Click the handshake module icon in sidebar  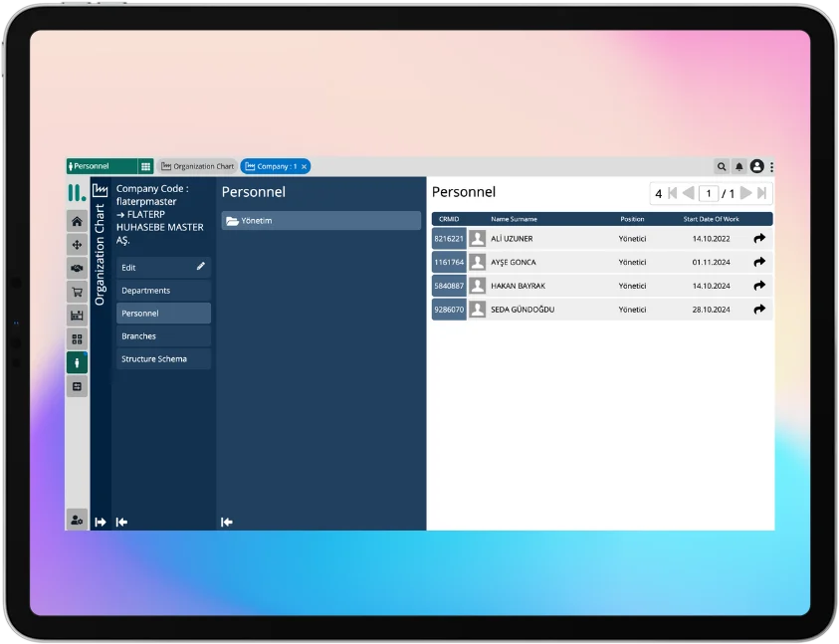(x=77, y=268)
